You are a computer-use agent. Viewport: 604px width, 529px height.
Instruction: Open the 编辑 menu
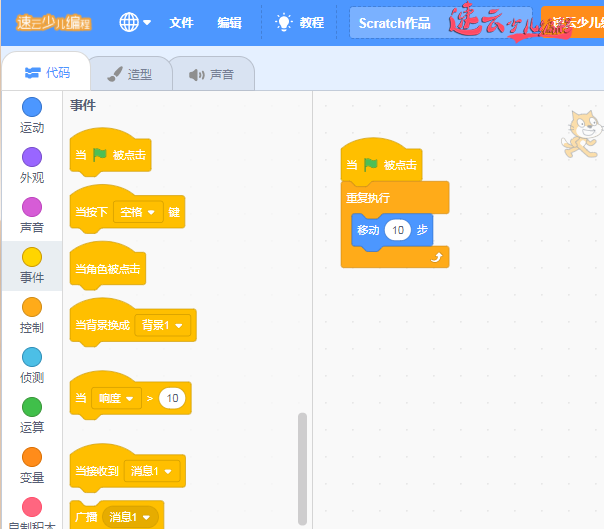pyautogui.click(x=229, y=22)
